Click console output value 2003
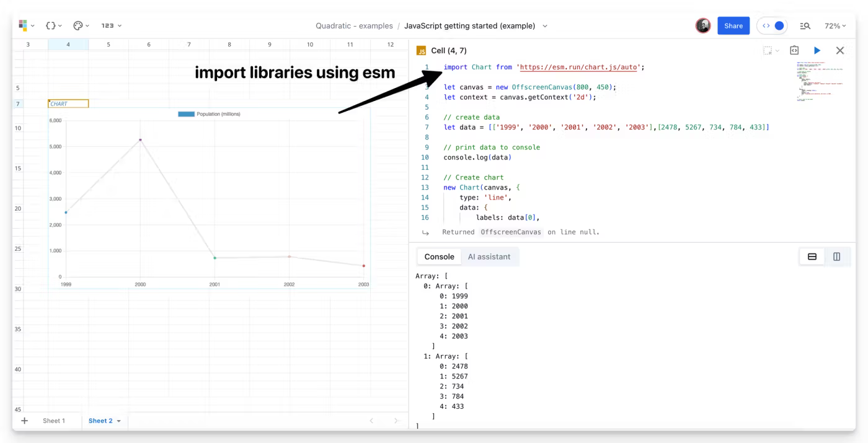868x443 pixels. [459, 336]
